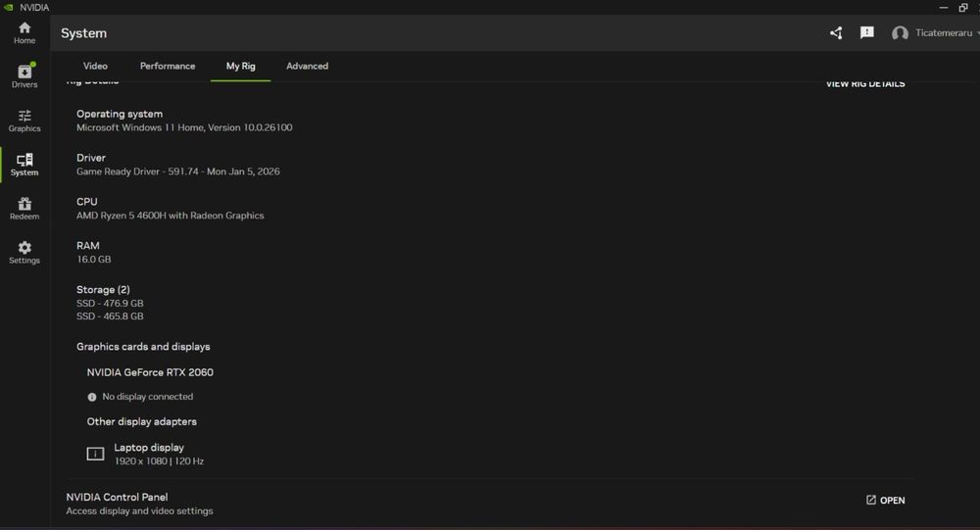Click the System page title
Screen dimensions: 980x530
(x=83, y=33)
